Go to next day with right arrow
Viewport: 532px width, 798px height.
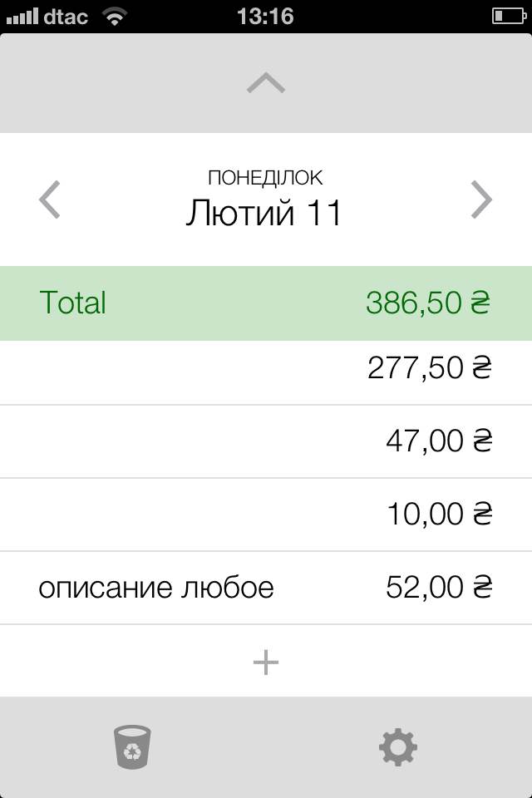[481, 199]
